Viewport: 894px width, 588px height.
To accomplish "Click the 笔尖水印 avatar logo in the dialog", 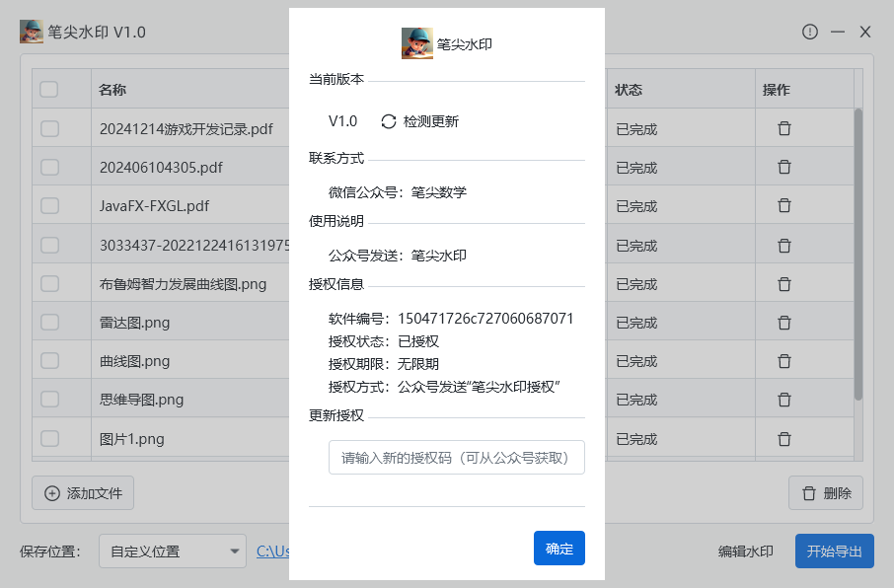I will tap(416, 43).
